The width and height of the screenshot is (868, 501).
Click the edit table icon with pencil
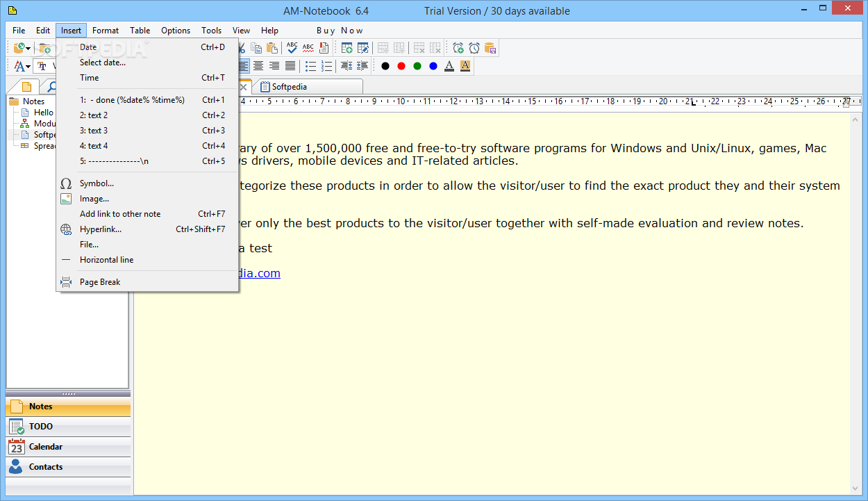point(362,48)
